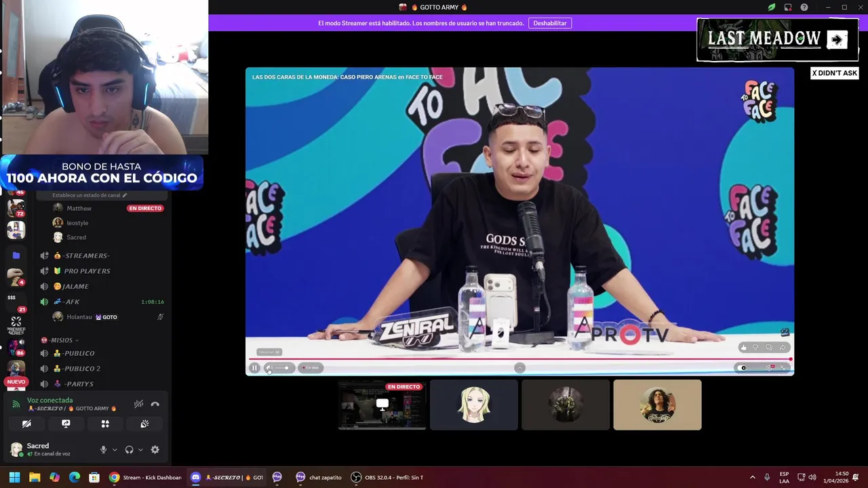The height and width of the screenshot is (488, 868).
Task: Switch to OBS 32.0.4 taskbar window
Action: (387, 477)
